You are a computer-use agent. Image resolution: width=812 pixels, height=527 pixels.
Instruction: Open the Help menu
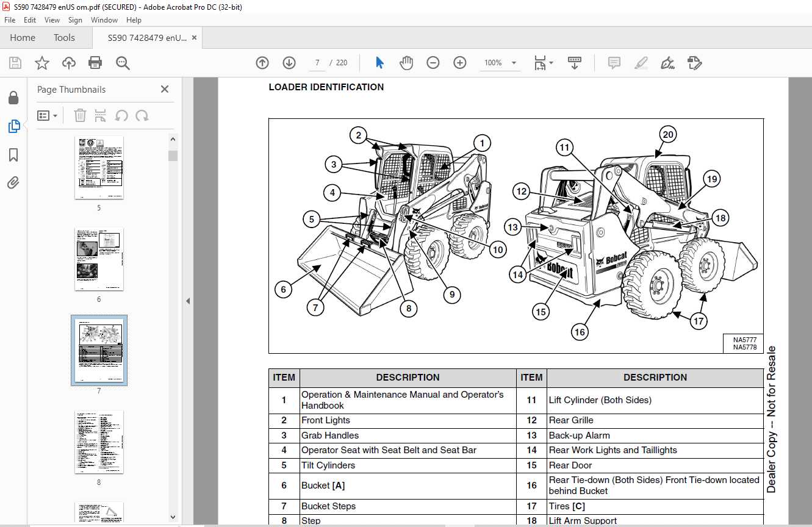(134, 20)
